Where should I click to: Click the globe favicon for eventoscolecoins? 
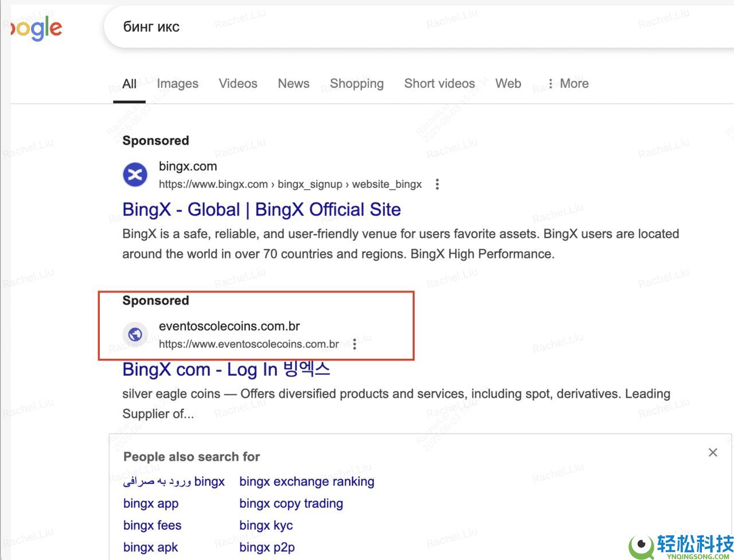tap(135, 334)
